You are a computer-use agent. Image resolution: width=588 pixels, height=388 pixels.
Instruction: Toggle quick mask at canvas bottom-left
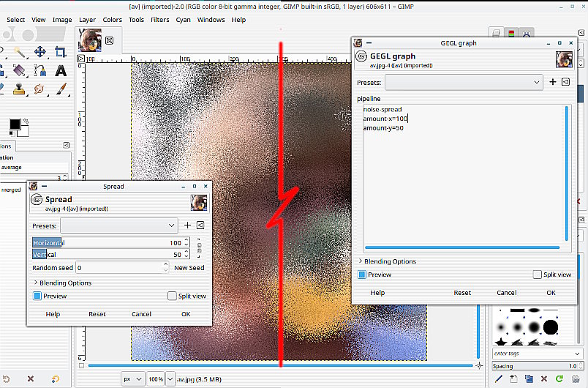[x=81, y=365]
